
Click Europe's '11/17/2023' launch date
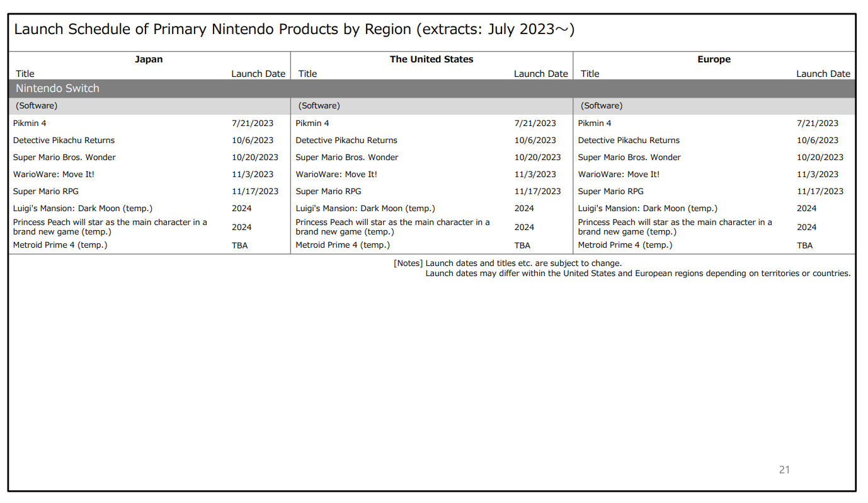click(x=820, y=192)
